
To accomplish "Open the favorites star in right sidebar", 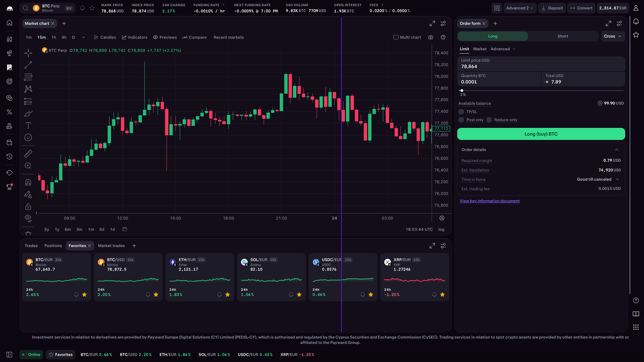I will [636, 34].
